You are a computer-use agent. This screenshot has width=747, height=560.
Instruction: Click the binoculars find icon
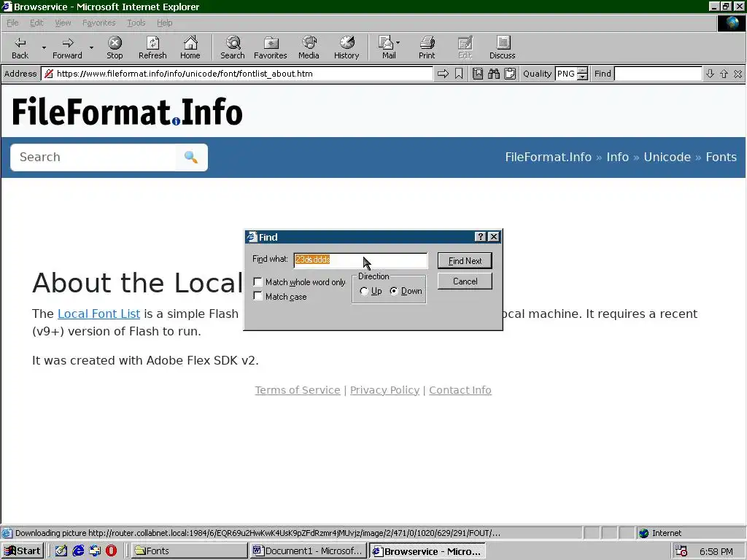tap(494, 74)
